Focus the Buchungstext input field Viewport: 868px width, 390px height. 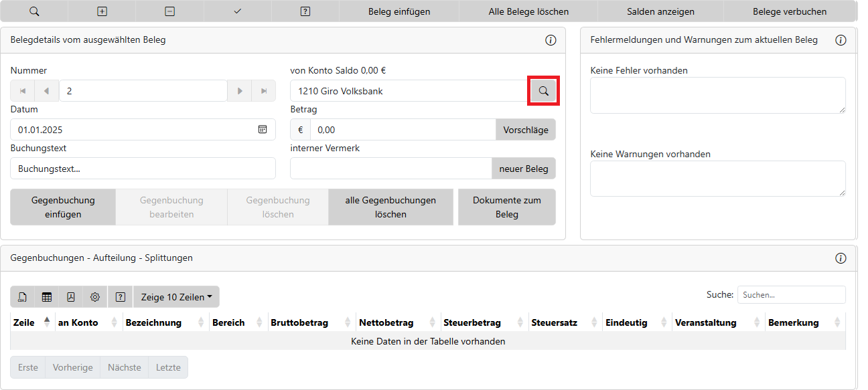143,169
